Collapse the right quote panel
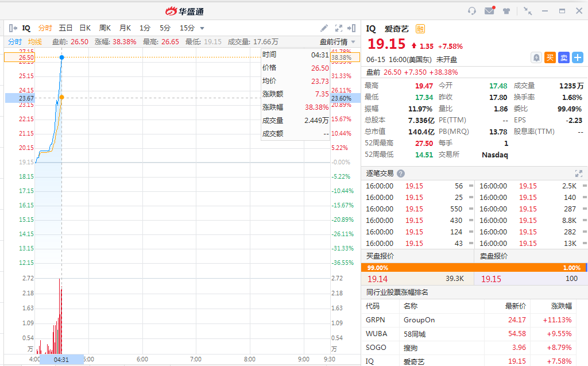This screenshot has width=588, height=366. pyautogui.click(x=352, y=28)
